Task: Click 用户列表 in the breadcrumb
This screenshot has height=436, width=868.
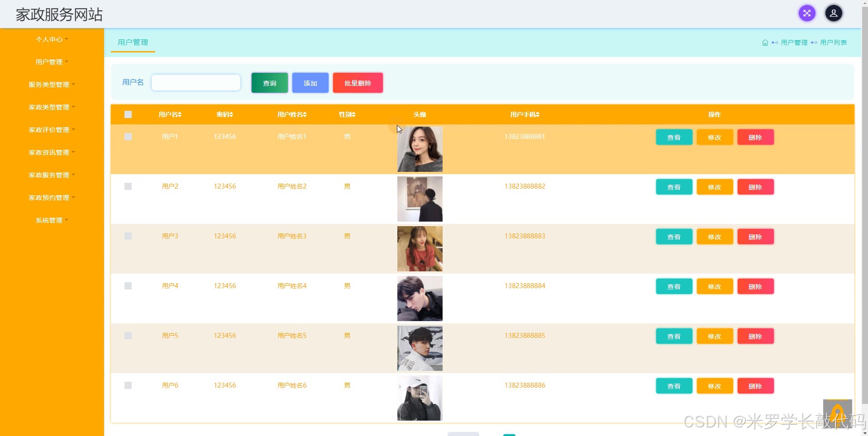Action: (x=833, y=43)
